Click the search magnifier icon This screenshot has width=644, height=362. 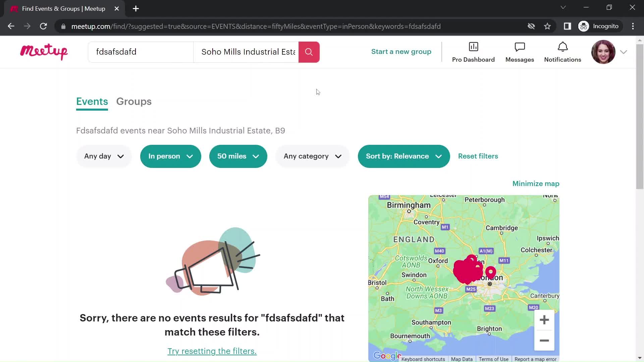tap(309, 52)
